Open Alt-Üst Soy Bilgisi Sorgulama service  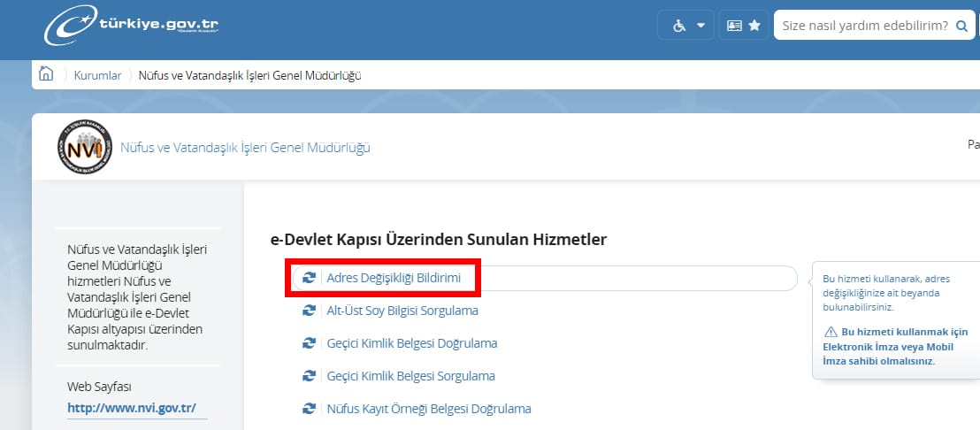tap(402, 311)
